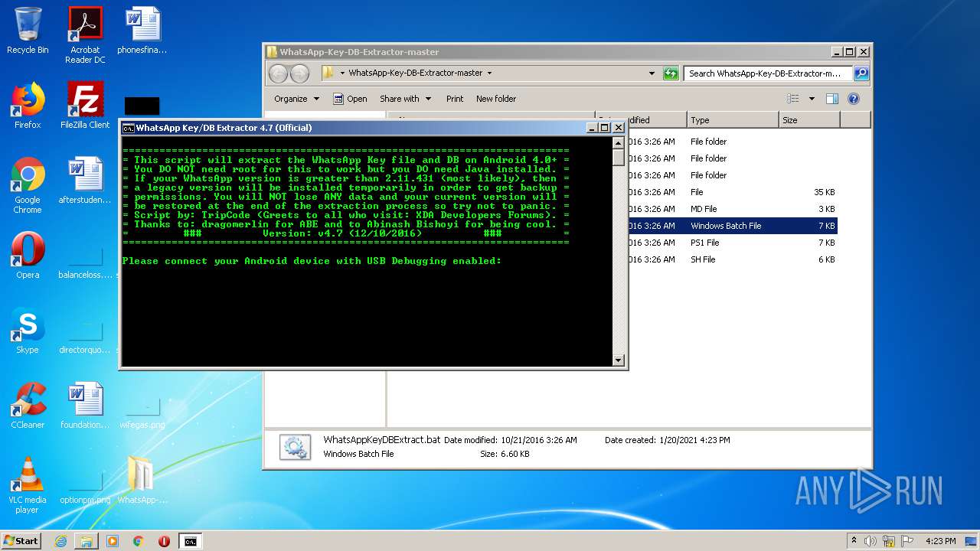Click the Explorer Forward navigation button
This screenshot has width=980, height=551.
300,73
